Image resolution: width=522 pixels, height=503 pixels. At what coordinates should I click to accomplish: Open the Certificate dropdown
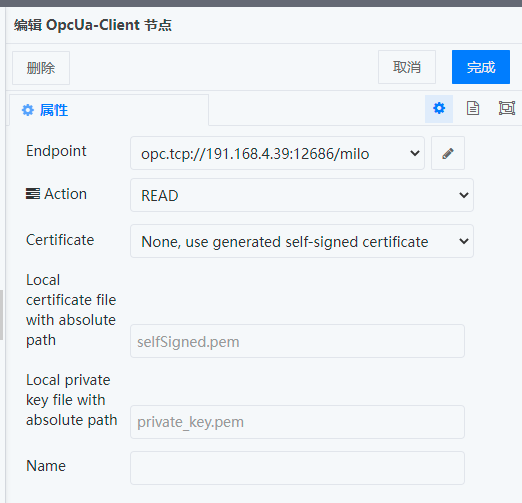(302, 241)
